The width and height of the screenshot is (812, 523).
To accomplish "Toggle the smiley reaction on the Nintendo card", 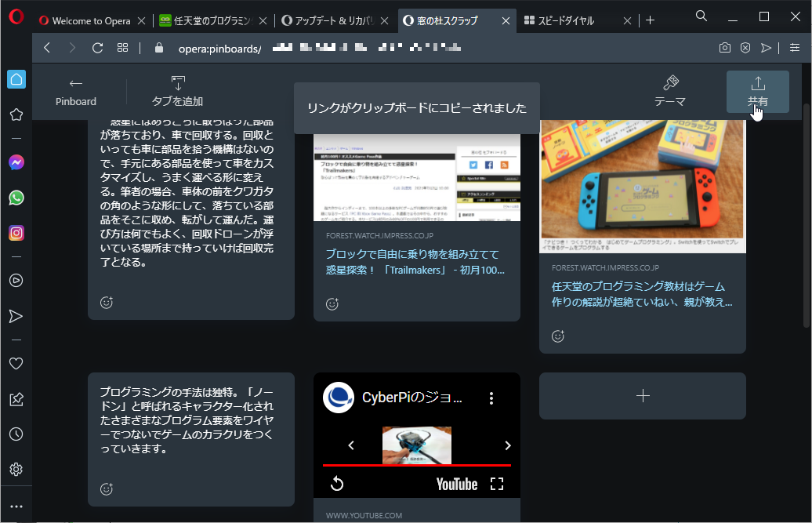I will tap(557, 336).
